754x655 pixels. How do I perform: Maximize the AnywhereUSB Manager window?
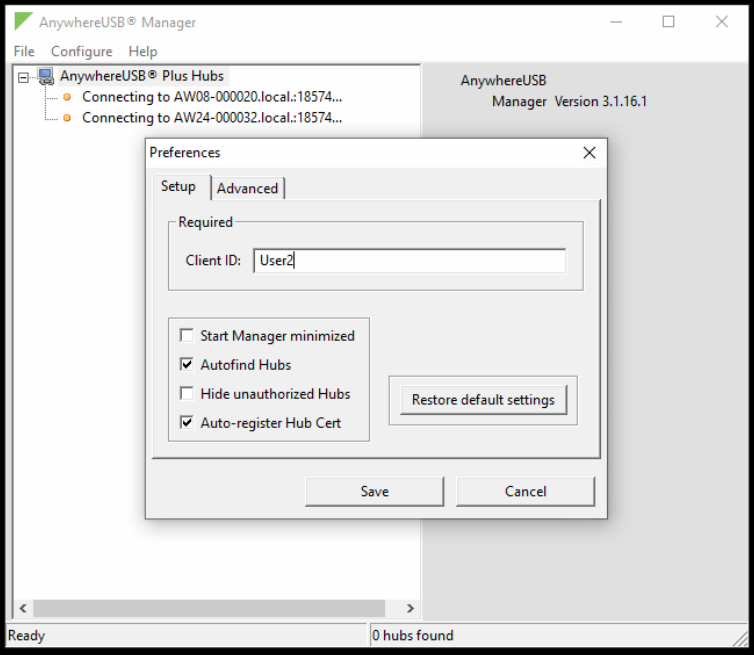point(668,22)
